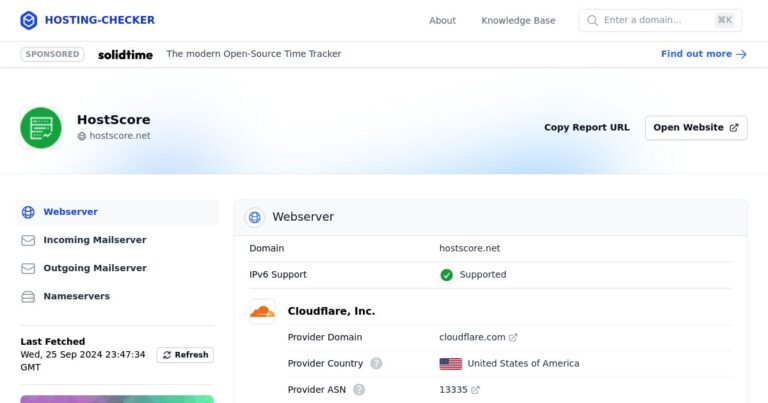Click the IPv6 Support label
Viewport: 768px width, 403px height.
coord(278,275)
